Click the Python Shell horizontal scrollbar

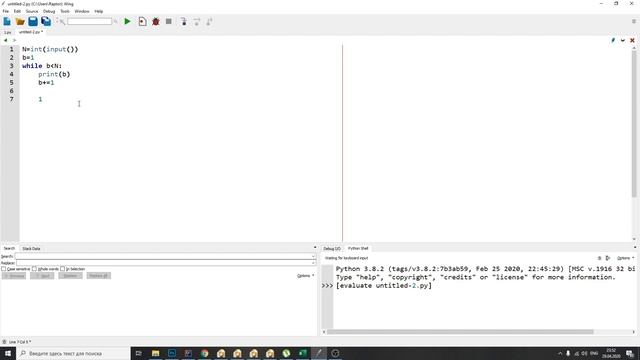pyautogui.click(x=460, y=332)
